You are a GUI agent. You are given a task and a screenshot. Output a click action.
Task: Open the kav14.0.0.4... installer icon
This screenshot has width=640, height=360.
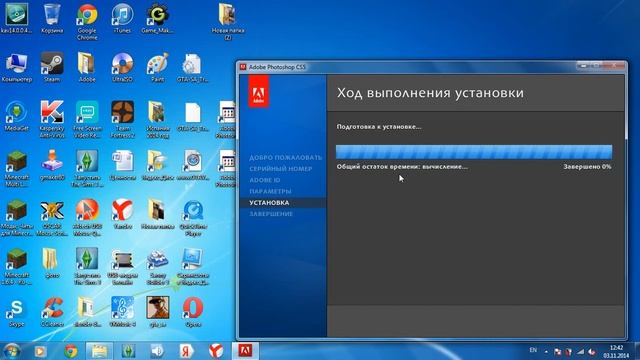17,18
